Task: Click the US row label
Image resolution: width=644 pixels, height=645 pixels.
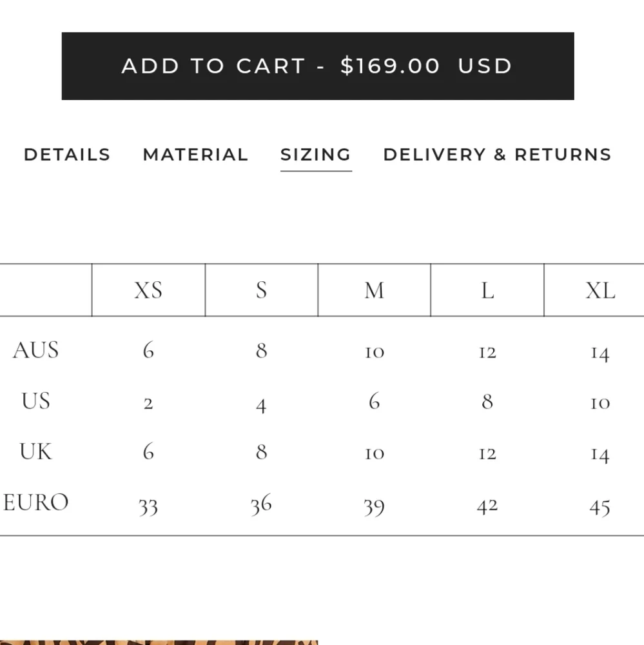Action: (x=35, y=401)
